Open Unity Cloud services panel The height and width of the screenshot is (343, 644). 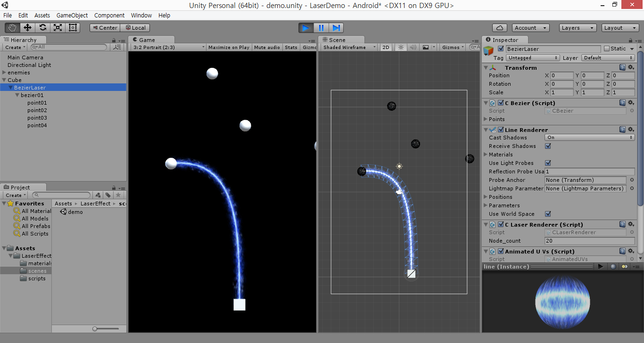[500, 27]
